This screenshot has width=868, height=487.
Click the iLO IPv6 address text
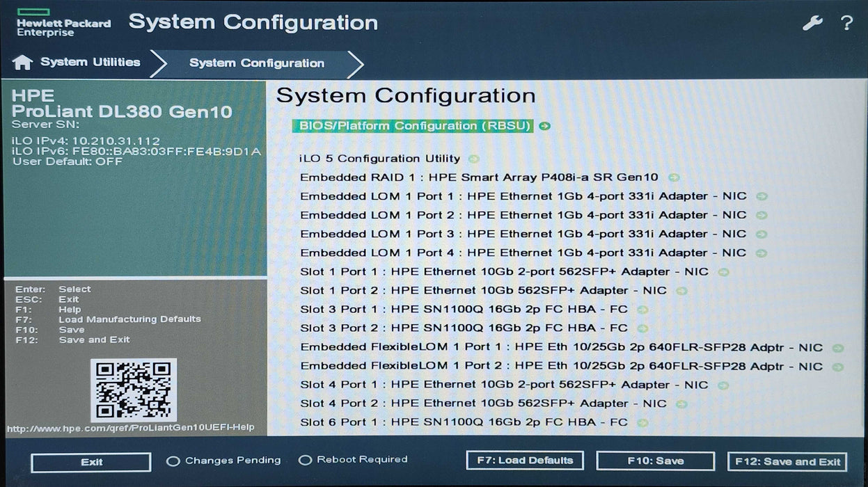136,152
